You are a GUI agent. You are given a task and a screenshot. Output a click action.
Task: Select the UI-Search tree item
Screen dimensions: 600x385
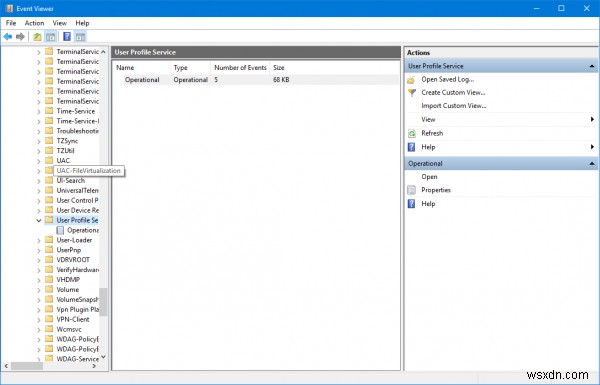click(71, 181)
